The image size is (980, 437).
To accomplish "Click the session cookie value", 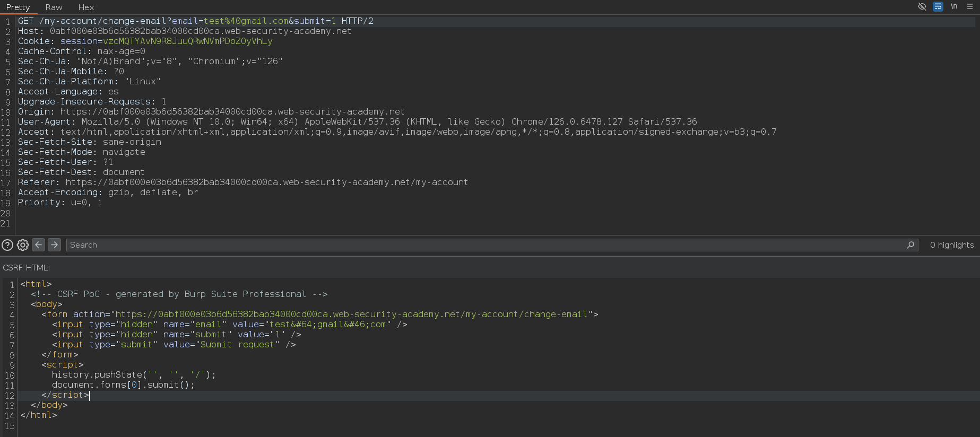I will (x=188, y=41).
